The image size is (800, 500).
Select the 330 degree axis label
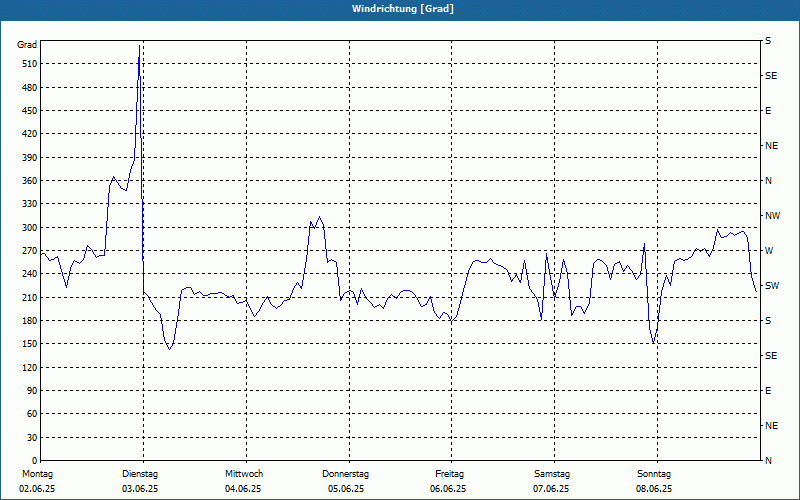30,204
